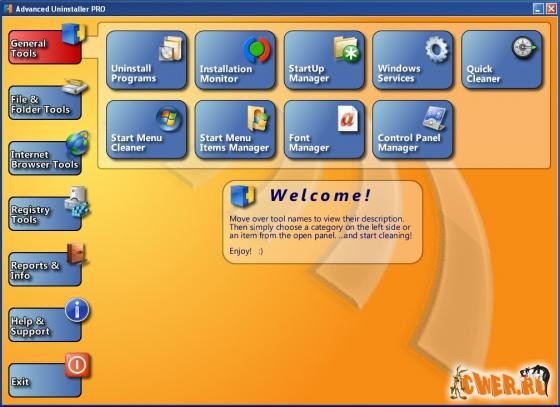
Task: Switch to Reports & Info category
Action: click(x=45, y=270)
